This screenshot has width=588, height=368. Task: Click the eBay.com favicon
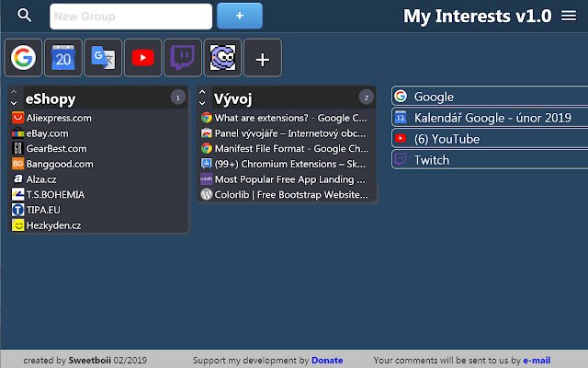(17, 133)
